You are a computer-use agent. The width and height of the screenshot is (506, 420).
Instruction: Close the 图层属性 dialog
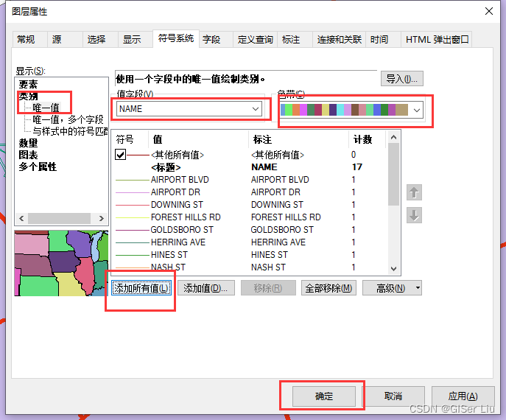[x=489, y=11]
